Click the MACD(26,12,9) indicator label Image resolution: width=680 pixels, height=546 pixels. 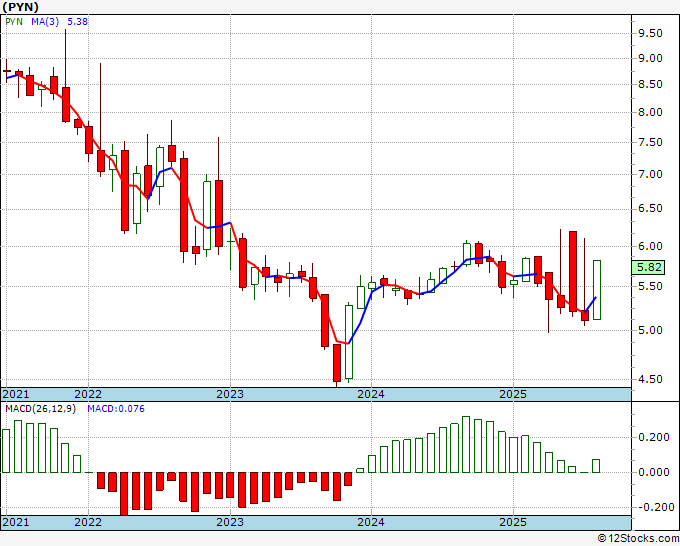click(x=40, y=409)
